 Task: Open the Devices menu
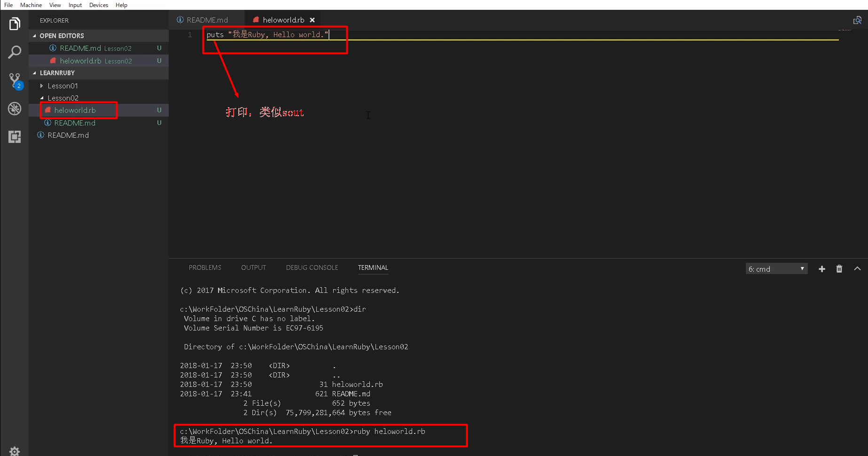coord(99,5)
